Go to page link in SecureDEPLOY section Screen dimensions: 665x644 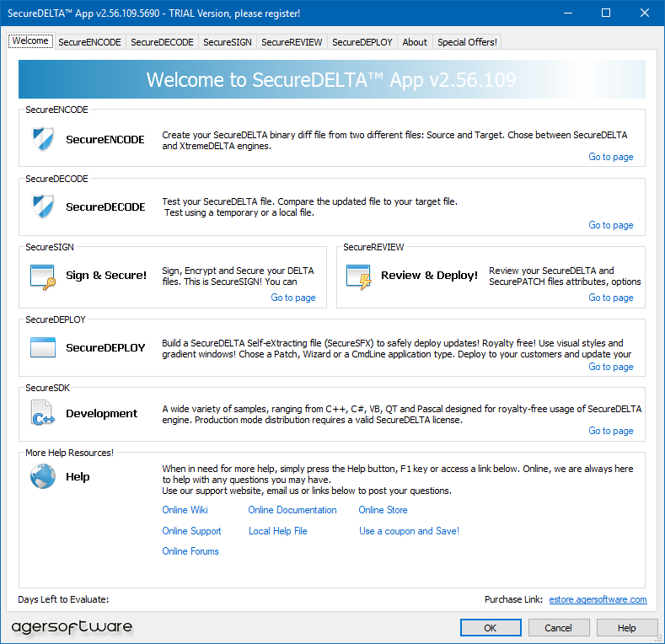pos(611,367)
